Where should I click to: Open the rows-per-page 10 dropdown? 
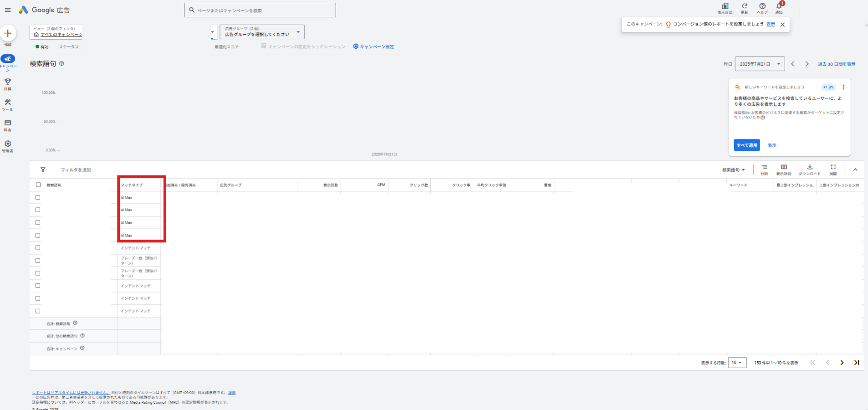(737, 363)
